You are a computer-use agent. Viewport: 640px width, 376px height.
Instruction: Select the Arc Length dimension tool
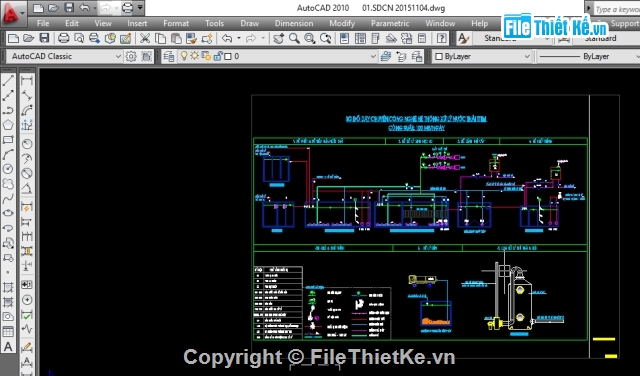pos(27,110)
